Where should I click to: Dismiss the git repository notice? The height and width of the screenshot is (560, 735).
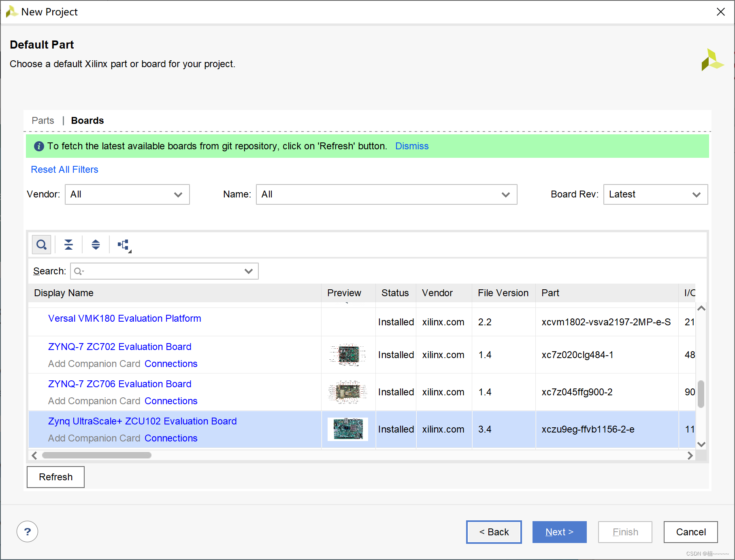coord(412,146)
